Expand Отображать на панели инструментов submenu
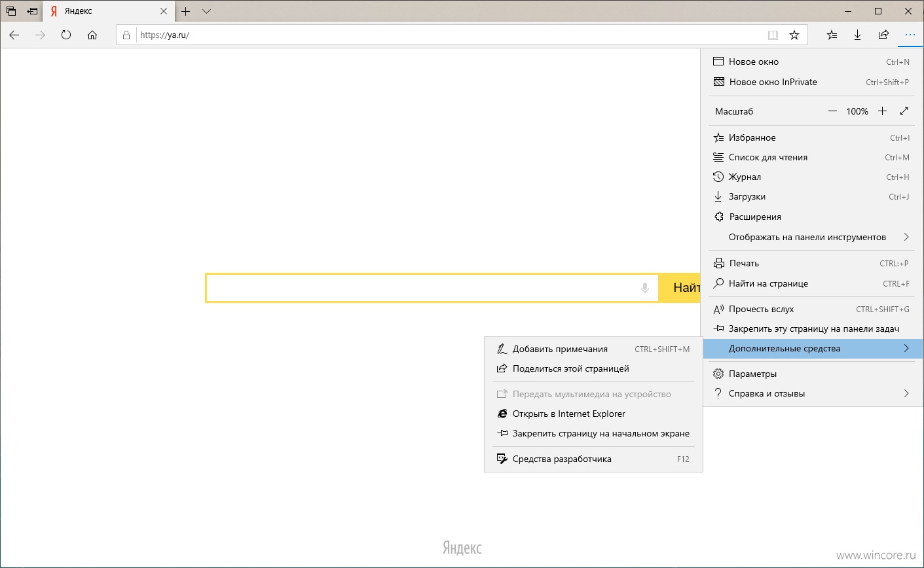Image resolution: width=924 pixels, height=568 pixels. point(813,237)
